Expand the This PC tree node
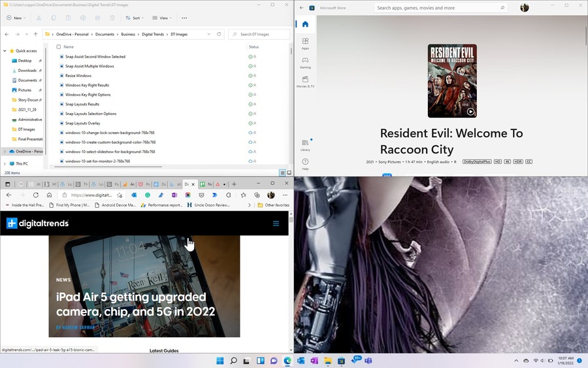 pos(5,163)
